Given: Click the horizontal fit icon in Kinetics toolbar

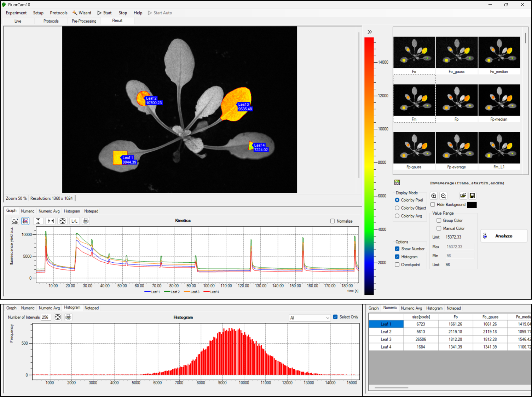Looking at the screenshot, I should point(51,221).
